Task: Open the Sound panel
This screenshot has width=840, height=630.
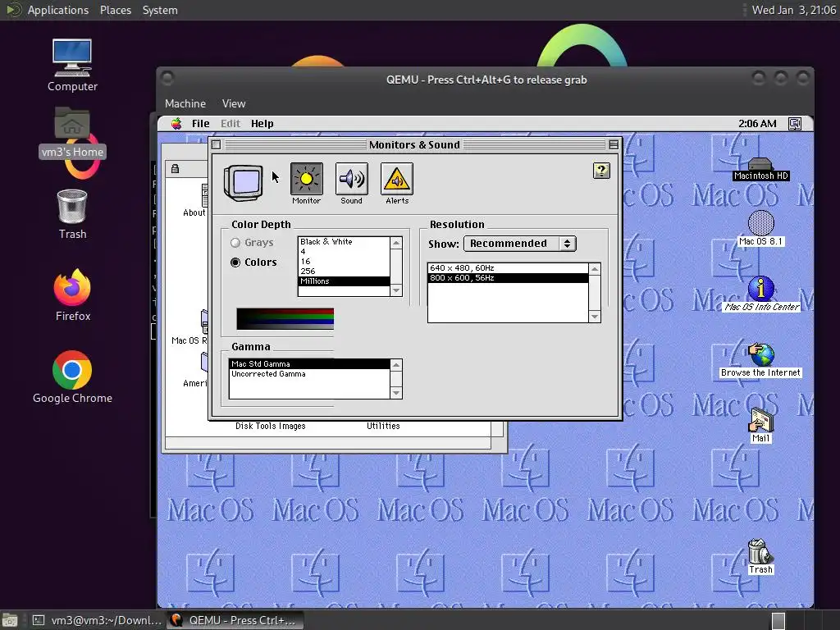Action: 351,179
